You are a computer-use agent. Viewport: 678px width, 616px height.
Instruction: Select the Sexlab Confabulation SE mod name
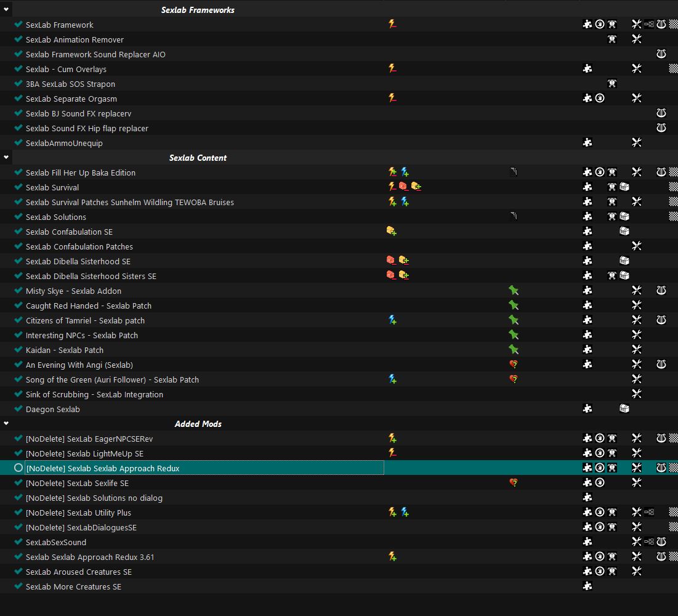pos(69,232)
